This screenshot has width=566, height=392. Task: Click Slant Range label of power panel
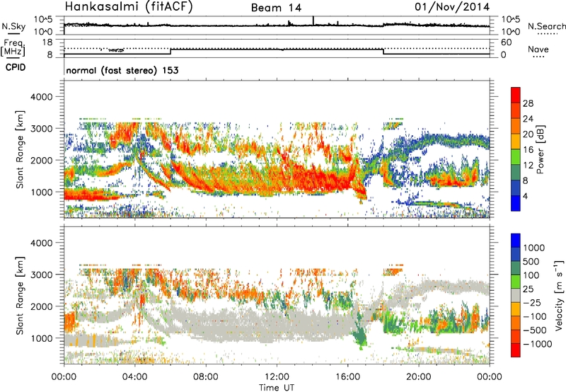(x=20, y=149)
